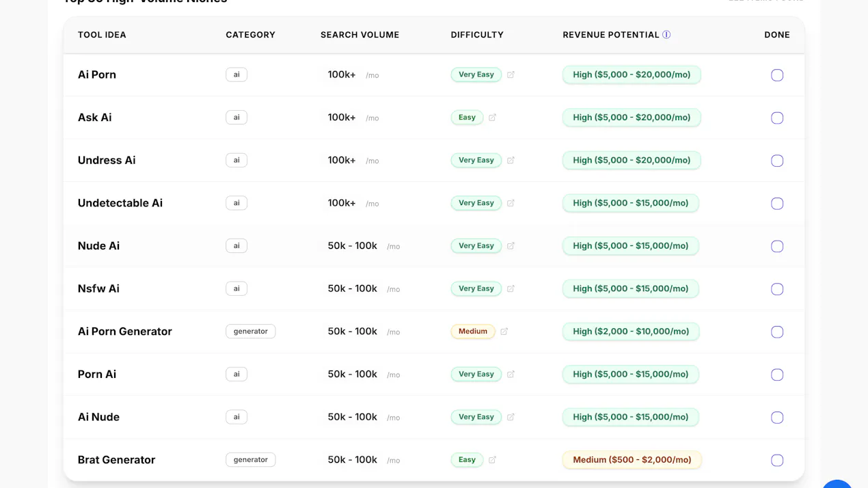868x488 pixels.
Task: Click Very Easy badge in Undetectable Ai row
Action: 476,203
